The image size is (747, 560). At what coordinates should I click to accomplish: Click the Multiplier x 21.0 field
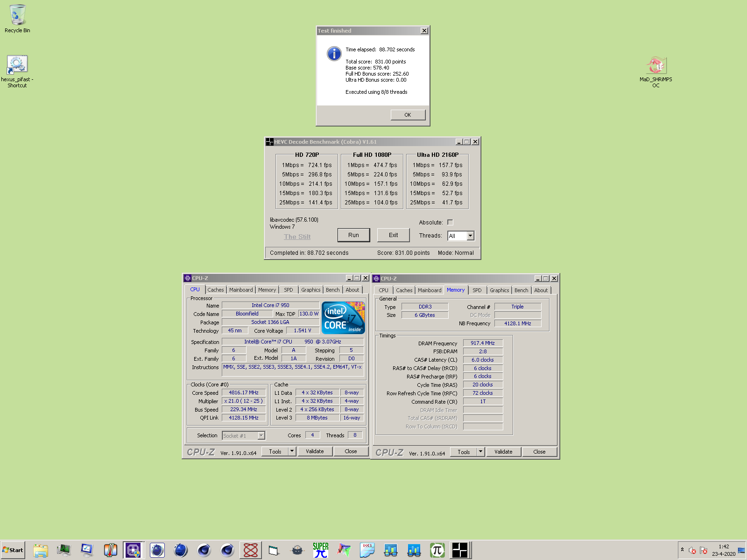tap(244, 401)
